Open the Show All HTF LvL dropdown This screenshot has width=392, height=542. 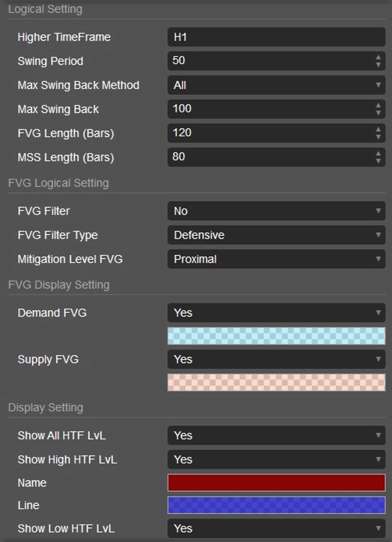[276, 435]
